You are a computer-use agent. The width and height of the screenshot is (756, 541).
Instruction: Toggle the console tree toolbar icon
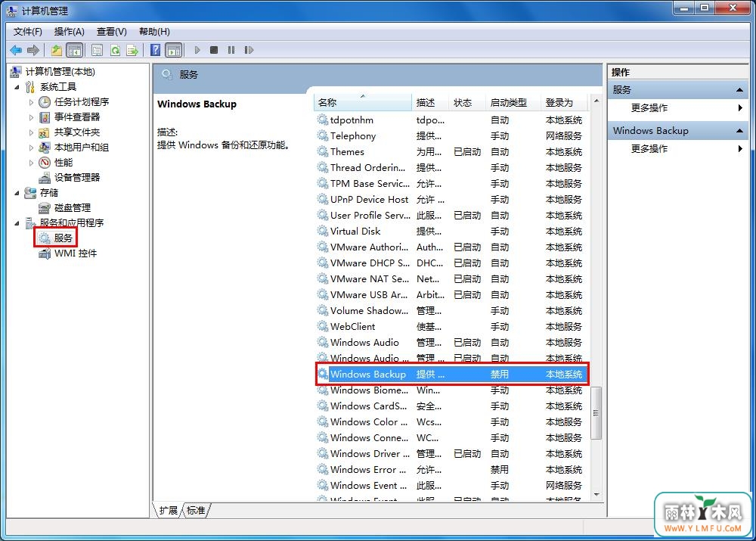75,50
